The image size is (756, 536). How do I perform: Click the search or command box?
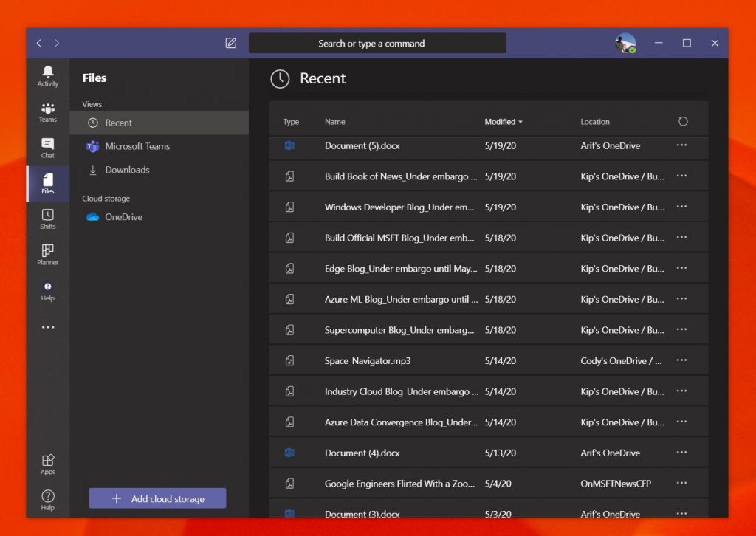pyautogui.click(x=377, y=43)
